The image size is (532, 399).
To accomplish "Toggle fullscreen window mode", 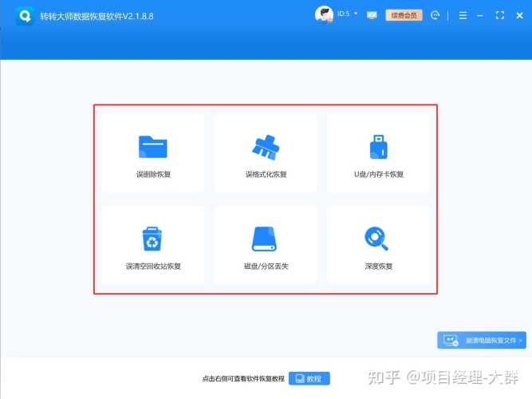I will pyautogui.click(x=500, y=15).
